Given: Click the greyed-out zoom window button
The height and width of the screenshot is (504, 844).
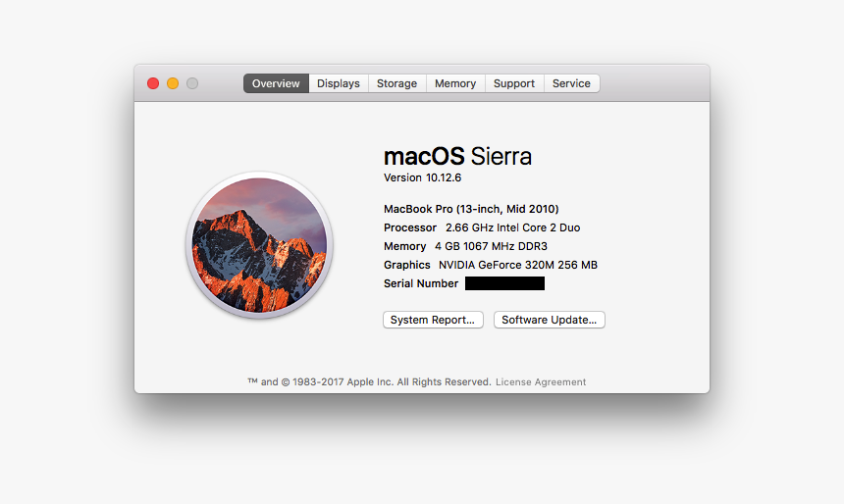Looking at the screenshot, I should pos(192,83).
